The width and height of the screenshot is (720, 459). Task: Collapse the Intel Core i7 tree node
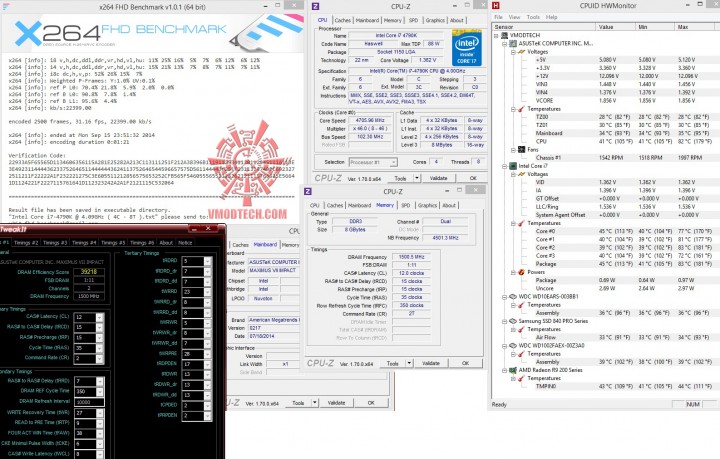505,166
